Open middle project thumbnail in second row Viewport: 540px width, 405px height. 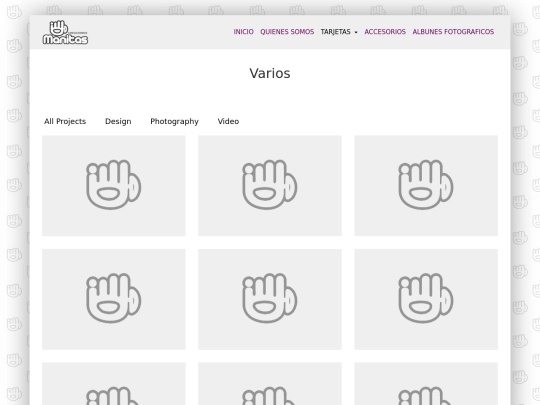(x=270, y=299)
